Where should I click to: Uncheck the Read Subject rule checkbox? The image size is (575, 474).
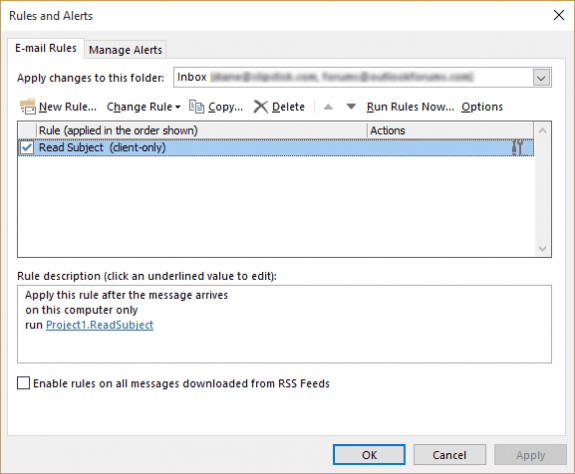tap(27, 147)
